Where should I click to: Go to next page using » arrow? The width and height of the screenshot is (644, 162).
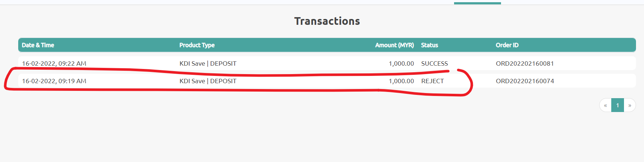630,105
